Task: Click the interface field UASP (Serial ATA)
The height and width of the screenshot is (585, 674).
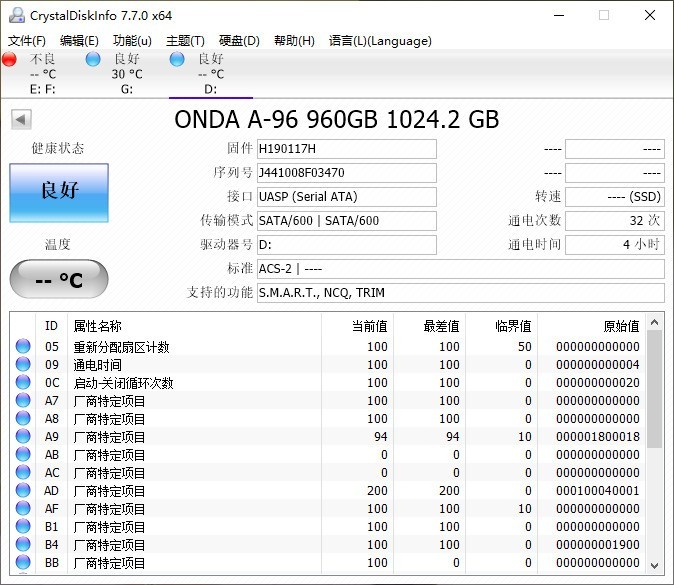Action: 347,197
